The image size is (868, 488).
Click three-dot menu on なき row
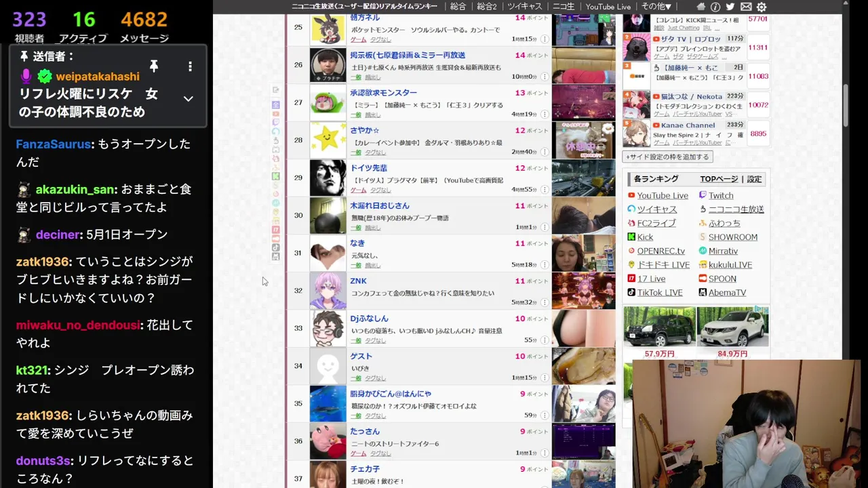pos(545,265)
